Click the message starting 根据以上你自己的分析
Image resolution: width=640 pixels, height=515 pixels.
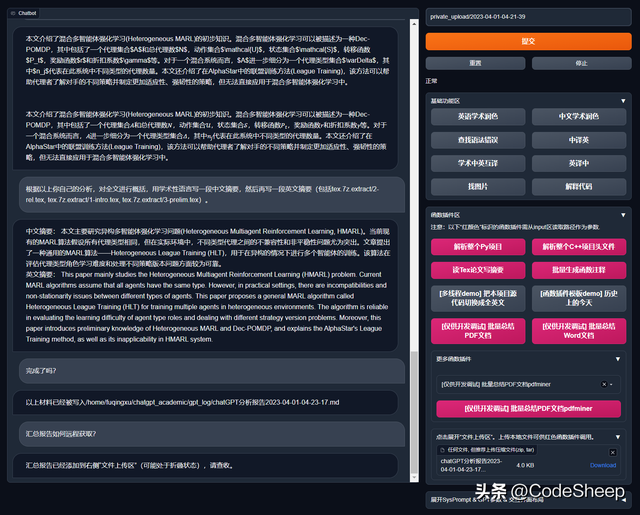point(211,195)
